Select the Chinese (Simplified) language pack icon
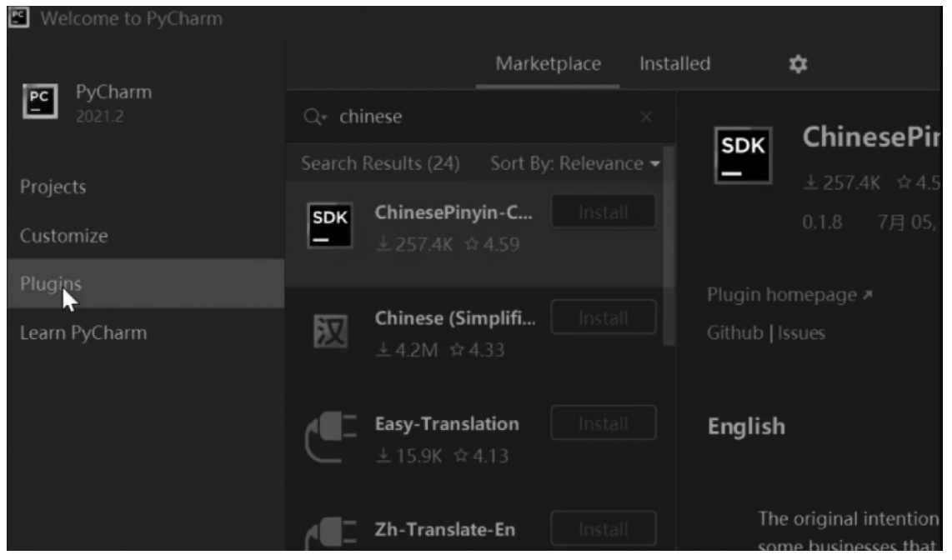 [x=330, y=332]
